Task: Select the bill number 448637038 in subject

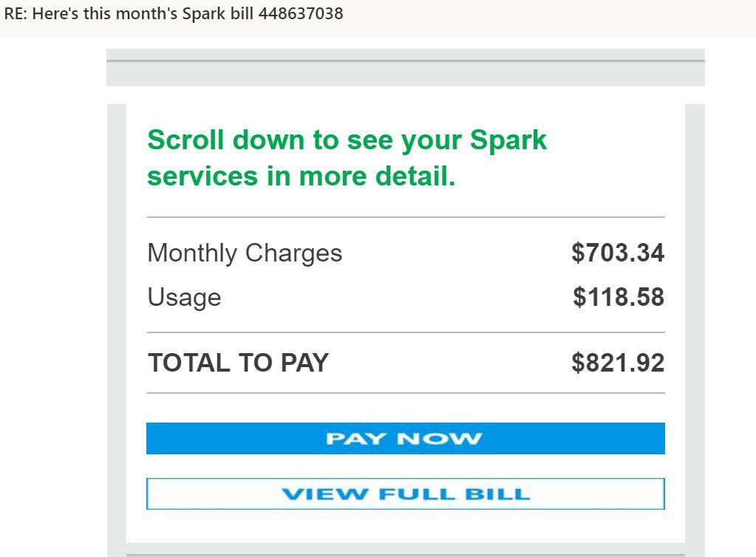Action: tap(301, 13)
